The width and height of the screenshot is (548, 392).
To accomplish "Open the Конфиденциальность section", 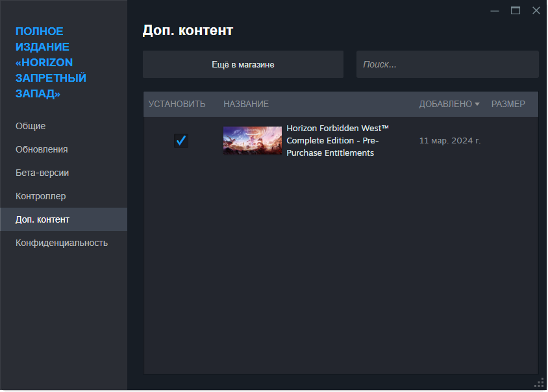I will [62, 243].
